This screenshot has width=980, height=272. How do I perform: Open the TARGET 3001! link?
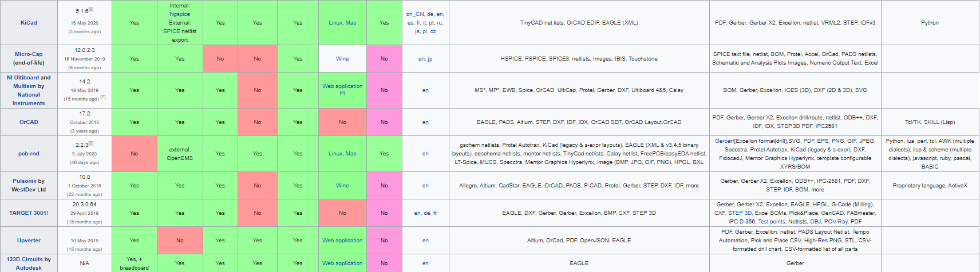click(29, 213)
